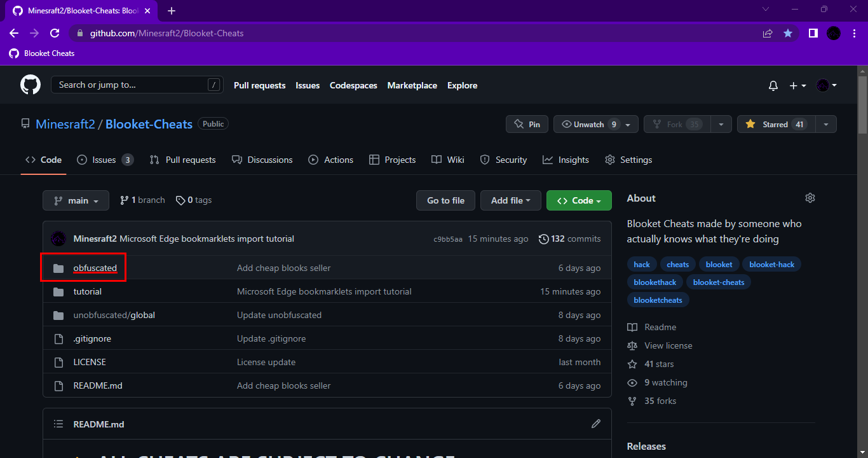
Task: Click the cheats topic tag
Action: (x=678, y=265)
